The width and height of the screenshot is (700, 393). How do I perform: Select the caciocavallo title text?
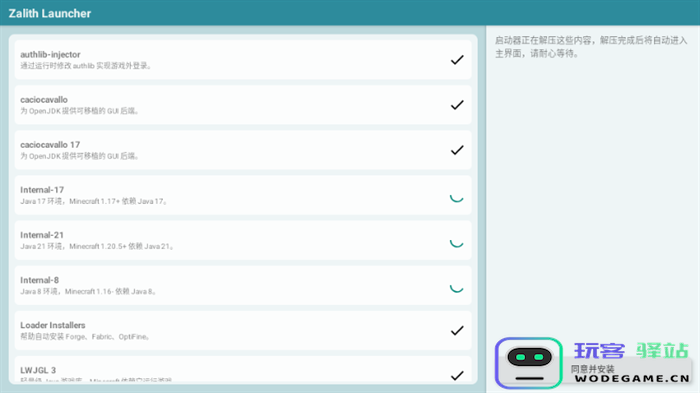tap(44, 100)
